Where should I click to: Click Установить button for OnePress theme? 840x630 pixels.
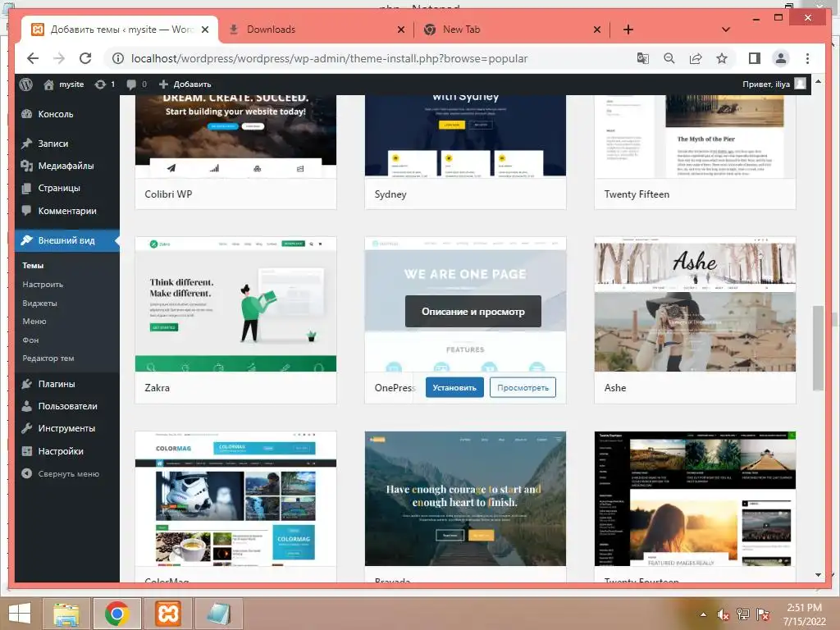pos(454,388)
